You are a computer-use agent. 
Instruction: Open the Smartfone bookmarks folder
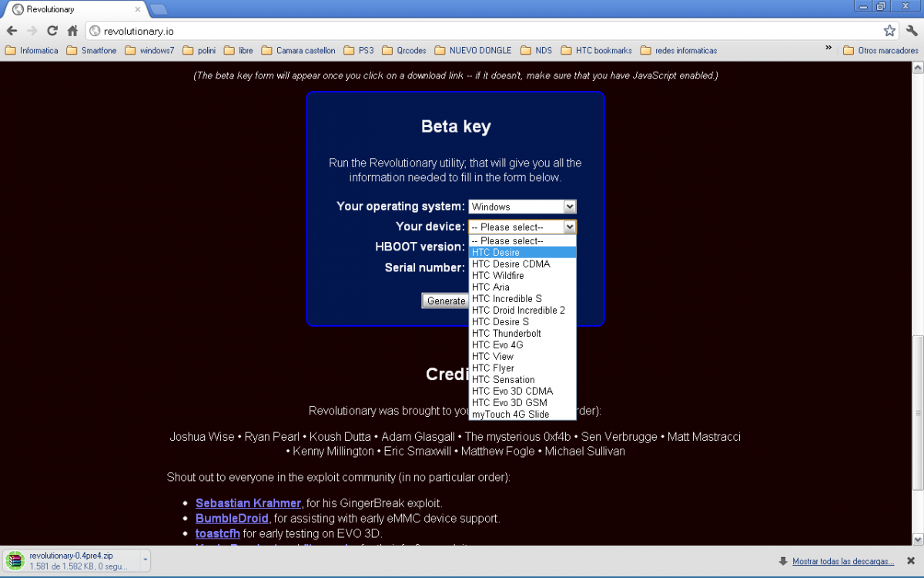tap(92, 51)
